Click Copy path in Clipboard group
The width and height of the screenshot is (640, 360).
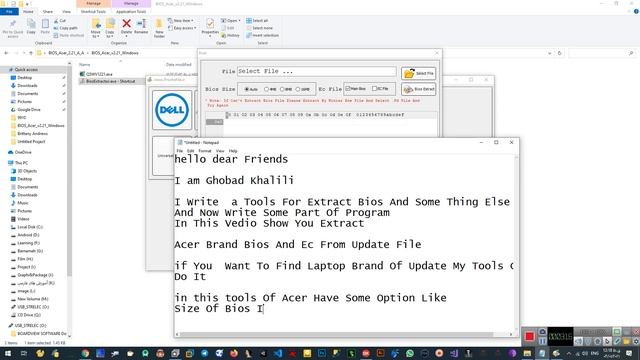pos(65,28)
